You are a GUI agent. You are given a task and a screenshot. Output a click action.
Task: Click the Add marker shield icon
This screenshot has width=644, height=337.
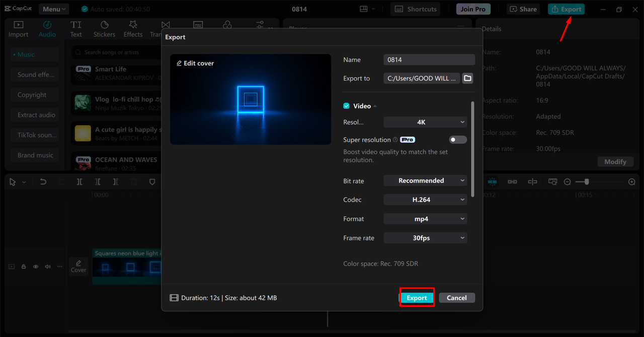click(x=152, y=182)
